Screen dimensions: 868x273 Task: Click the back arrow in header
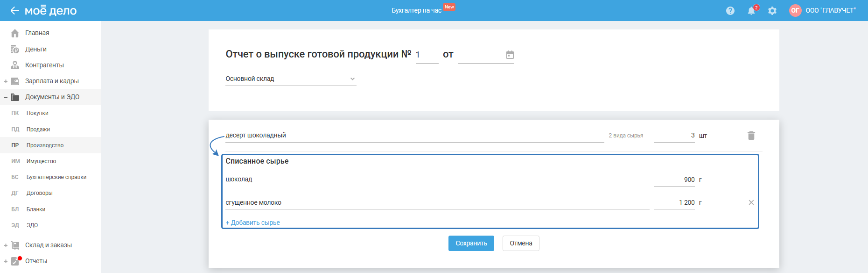(14, 10)
